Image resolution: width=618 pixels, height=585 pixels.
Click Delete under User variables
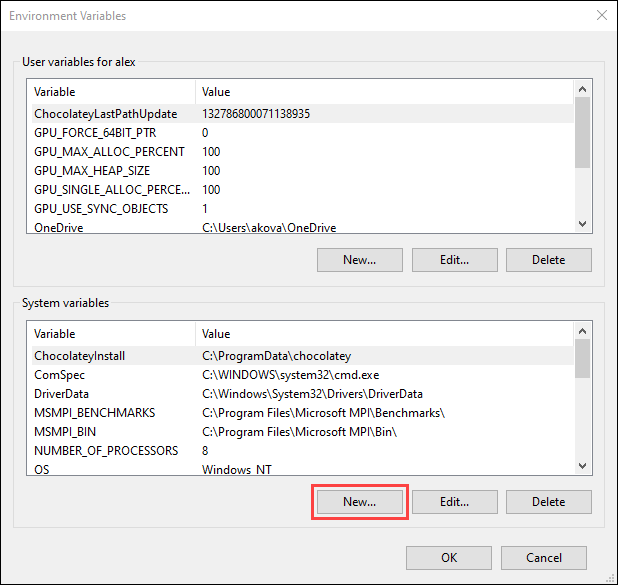[549, 260]
